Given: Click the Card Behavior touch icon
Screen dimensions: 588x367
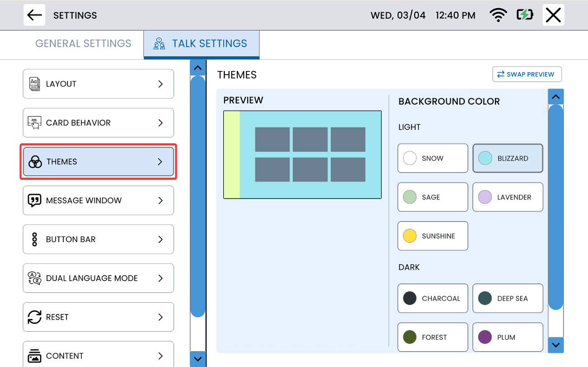Looking at the screenshot, I should pyautogui.click(x=35, y=123).
